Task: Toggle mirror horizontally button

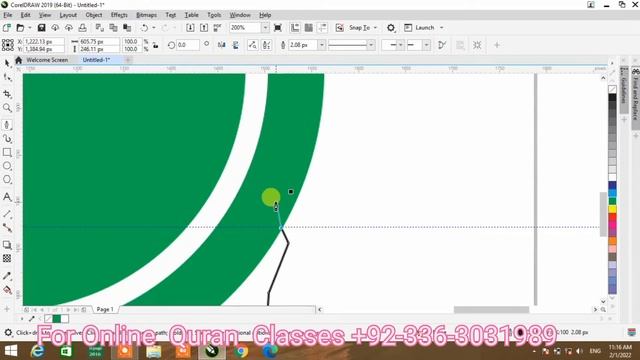Action: pyautogui.click(x=222, y=45)
